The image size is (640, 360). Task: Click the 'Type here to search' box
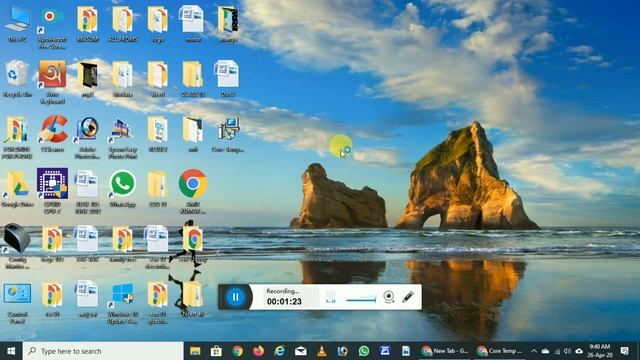click(103, 351)
